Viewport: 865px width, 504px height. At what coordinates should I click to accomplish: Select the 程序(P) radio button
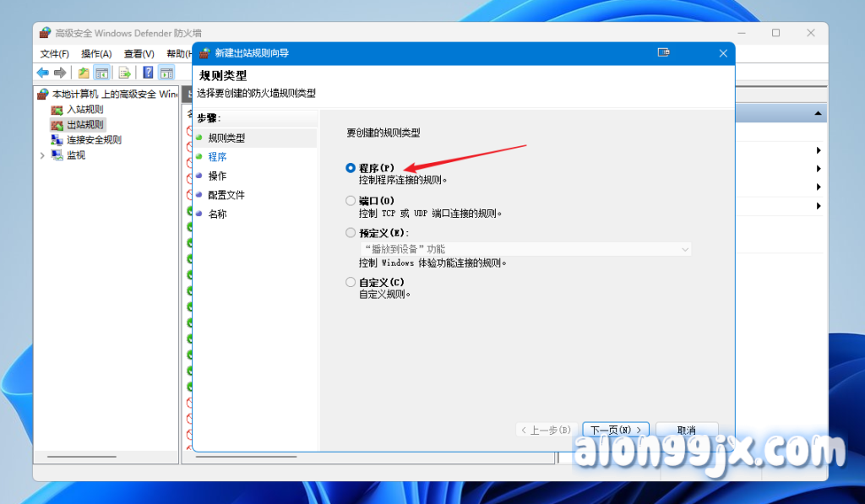coord(351,168)
